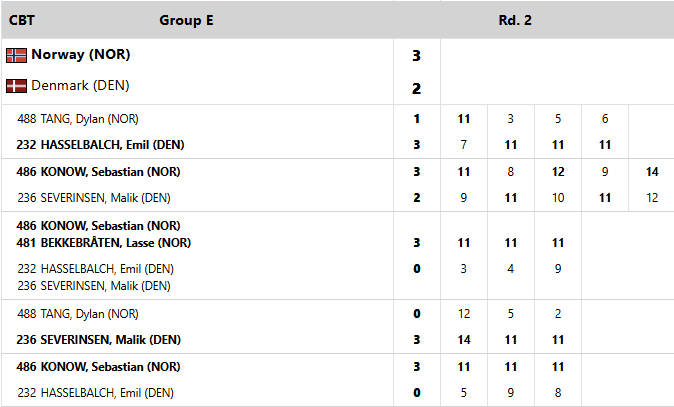Click the fifth game score 12 for Severinsen
674x407 pixels.
click(x=652, y=198)
